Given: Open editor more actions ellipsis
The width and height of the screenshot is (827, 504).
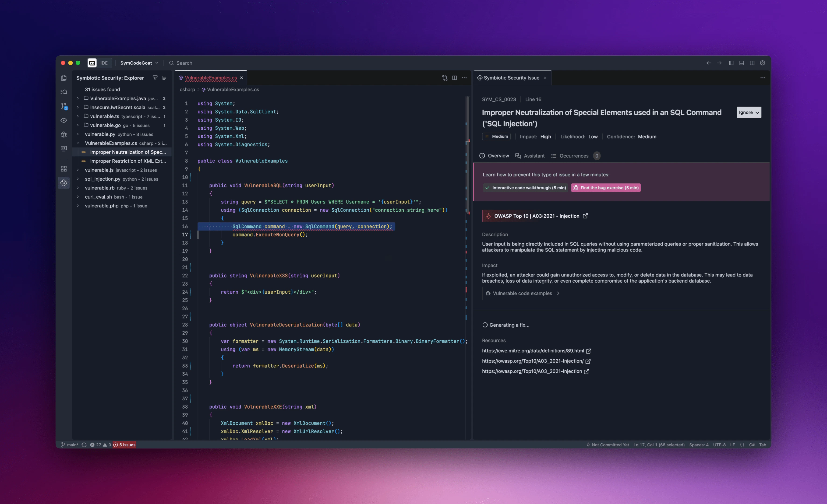Looking at the screenshot, I should point(464,78).
